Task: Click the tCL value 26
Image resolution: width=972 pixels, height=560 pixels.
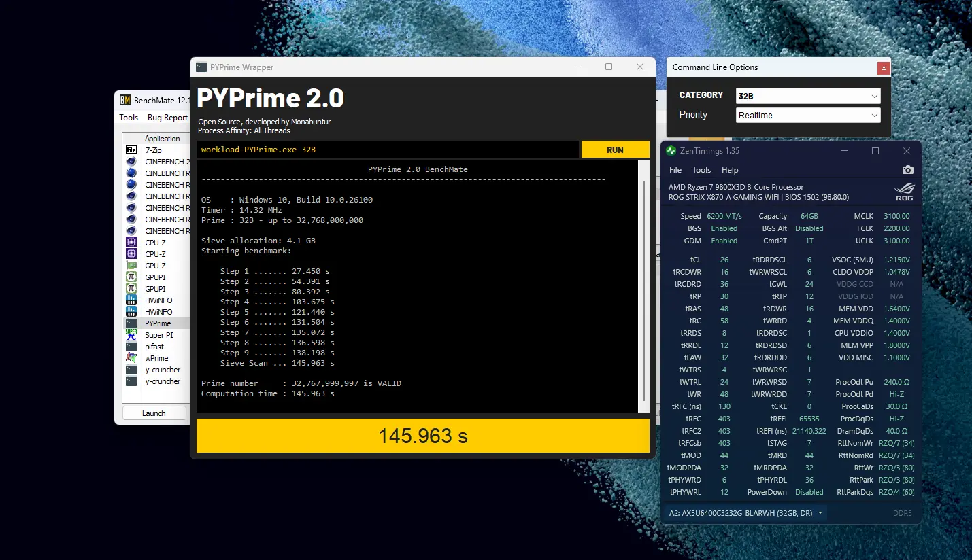Action: pos(724,260)
